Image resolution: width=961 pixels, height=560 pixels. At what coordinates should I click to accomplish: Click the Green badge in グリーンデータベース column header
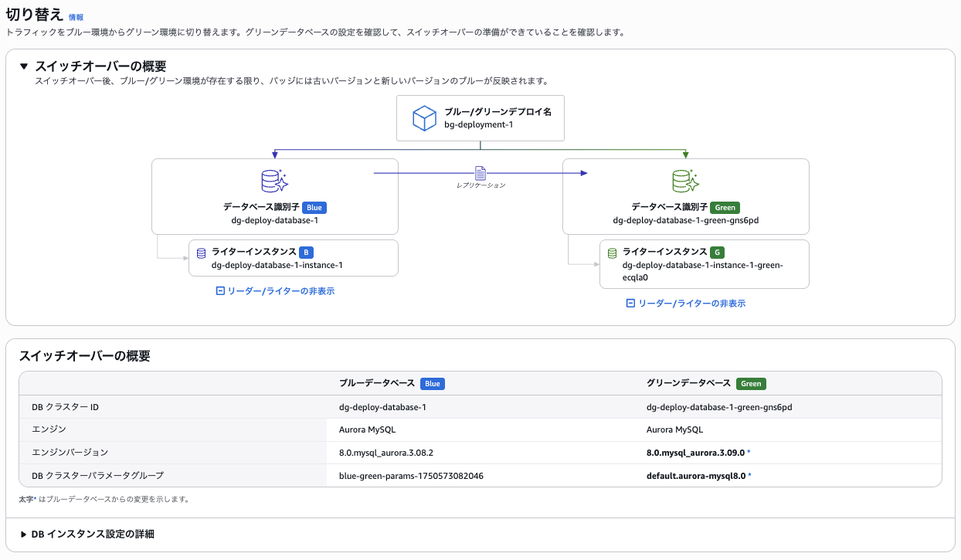750,384
